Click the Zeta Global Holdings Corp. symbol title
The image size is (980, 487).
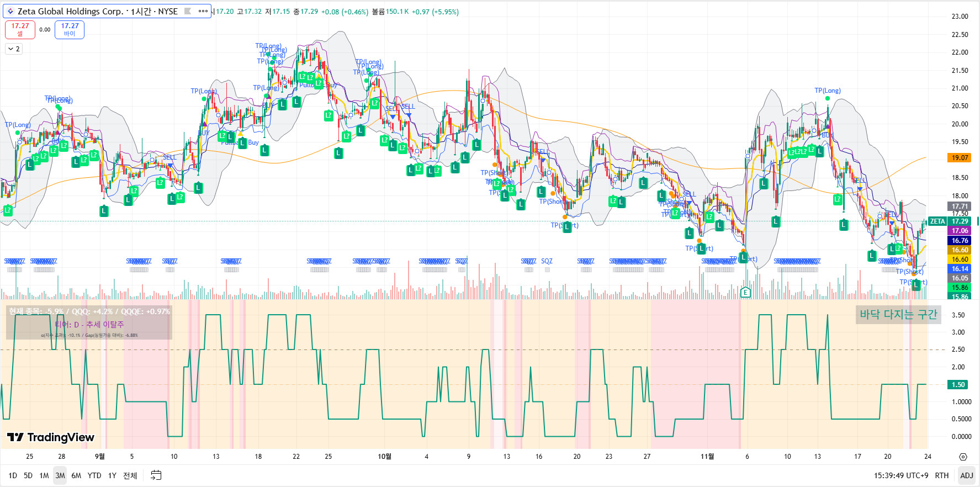tap(71, 11)
